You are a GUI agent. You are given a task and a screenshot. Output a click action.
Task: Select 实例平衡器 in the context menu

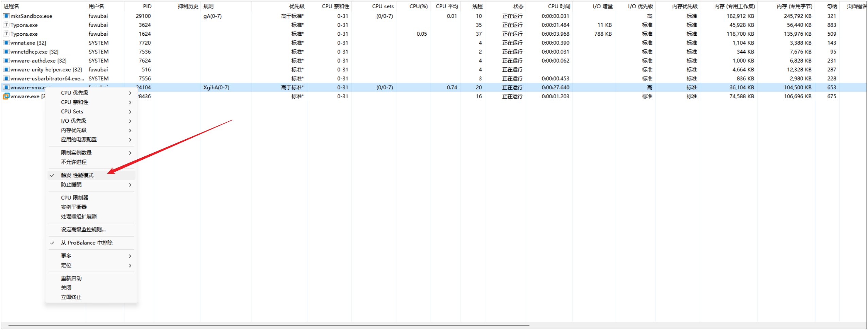(92, 207)
